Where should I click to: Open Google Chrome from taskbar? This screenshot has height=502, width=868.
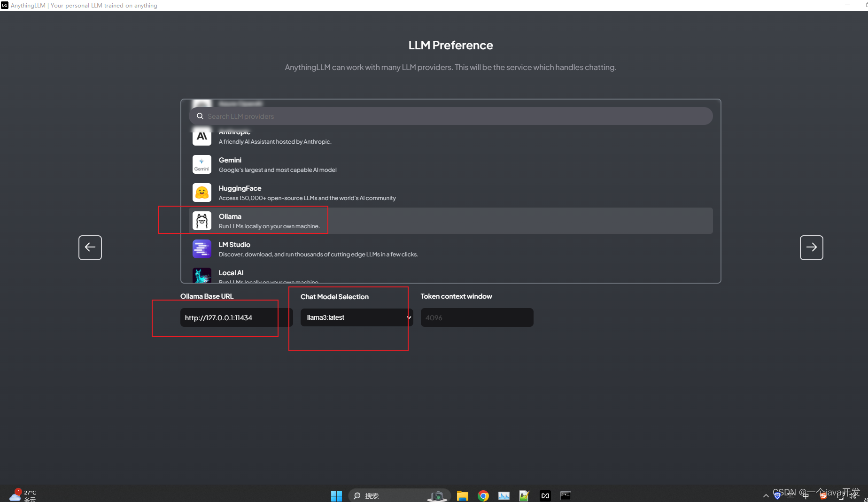pyautogui.click(x=483, y=495)
